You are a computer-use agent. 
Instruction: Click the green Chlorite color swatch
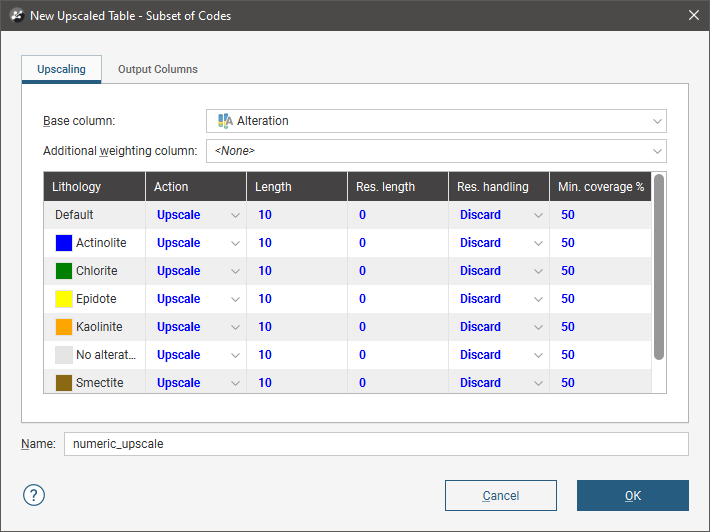64,271
